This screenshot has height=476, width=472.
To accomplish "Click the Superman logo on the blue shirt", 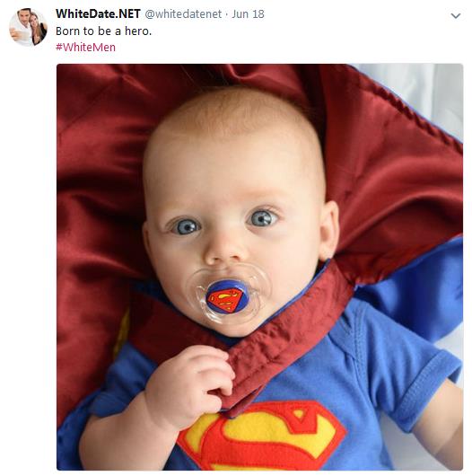I will (x=262, y=436).
